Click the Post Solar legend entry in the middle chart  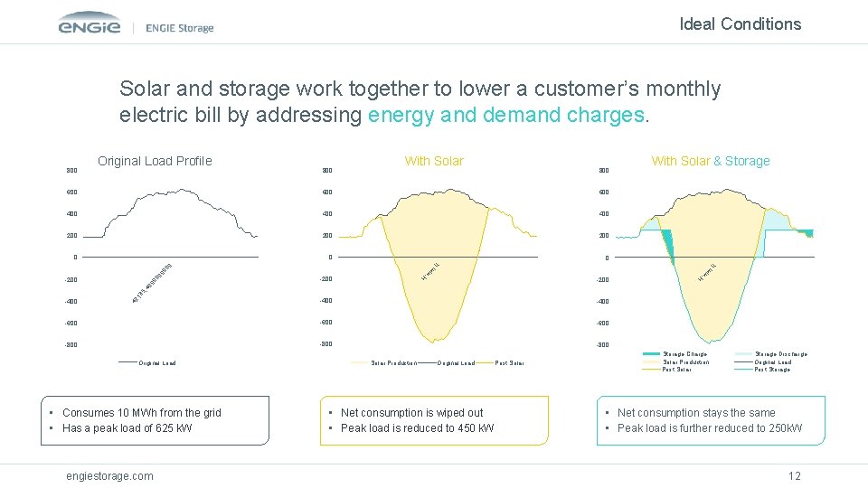509,363
